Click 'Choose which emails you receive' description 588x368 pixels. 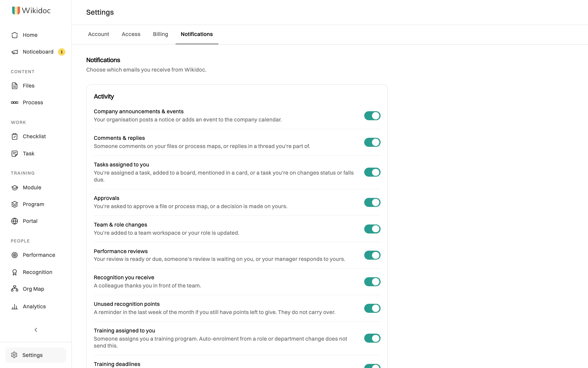[x=146, y=70]
